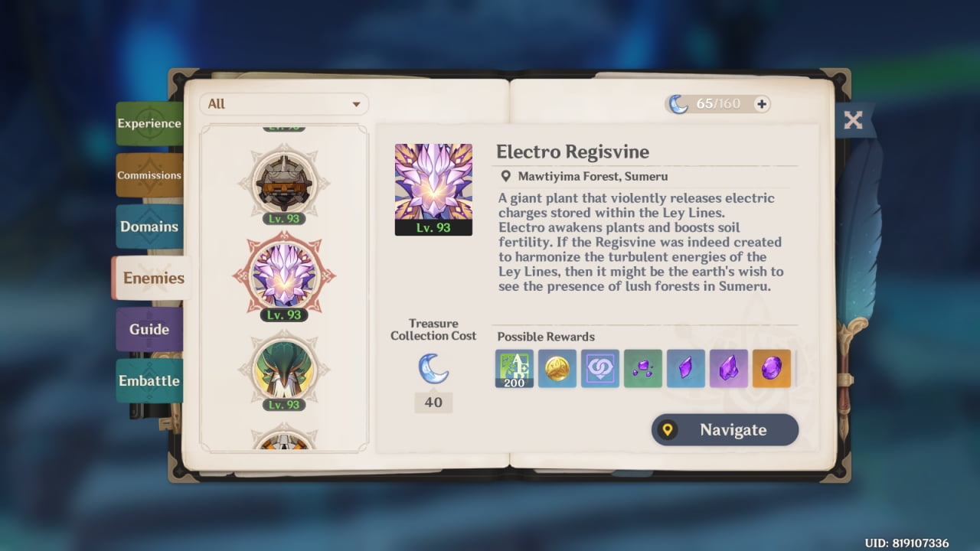
Task: Switch to the Domains tab
Action: 149,227
